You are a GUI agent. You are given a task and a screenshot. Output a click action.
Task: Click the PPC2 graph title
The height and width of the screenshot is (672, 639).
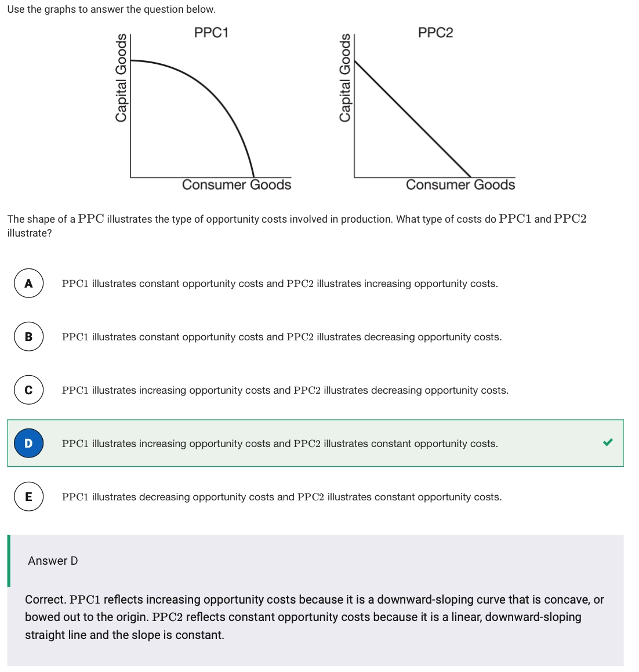click(x=435, y=32)
